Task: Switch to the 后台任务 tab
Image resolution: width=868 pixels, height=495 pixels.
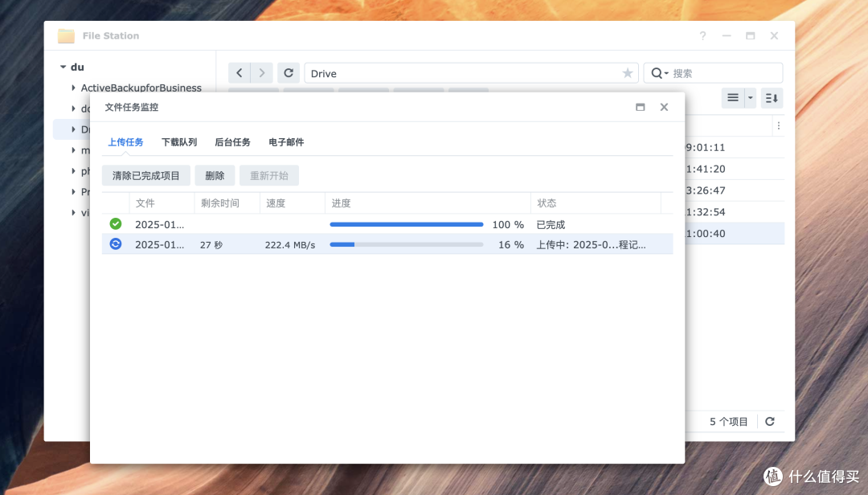Action: [x=232, y=142]
